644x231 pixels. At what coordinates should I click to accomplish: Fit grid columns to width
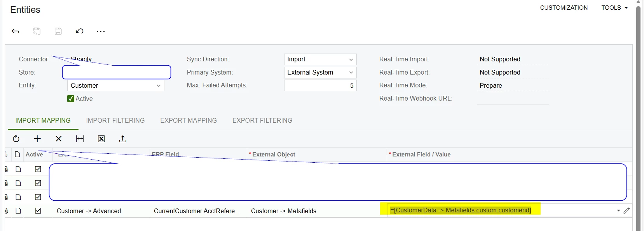point(80,139)
